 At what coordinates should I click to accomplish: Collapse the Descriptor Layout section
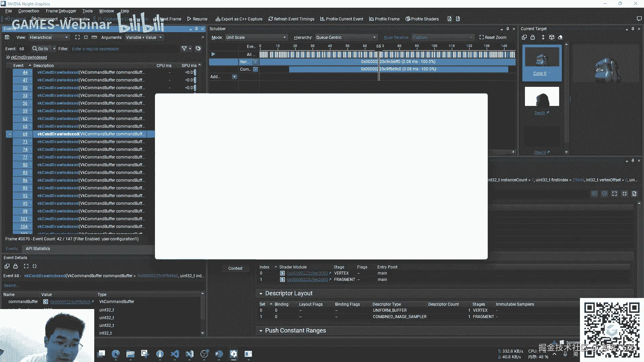[261, 294]
